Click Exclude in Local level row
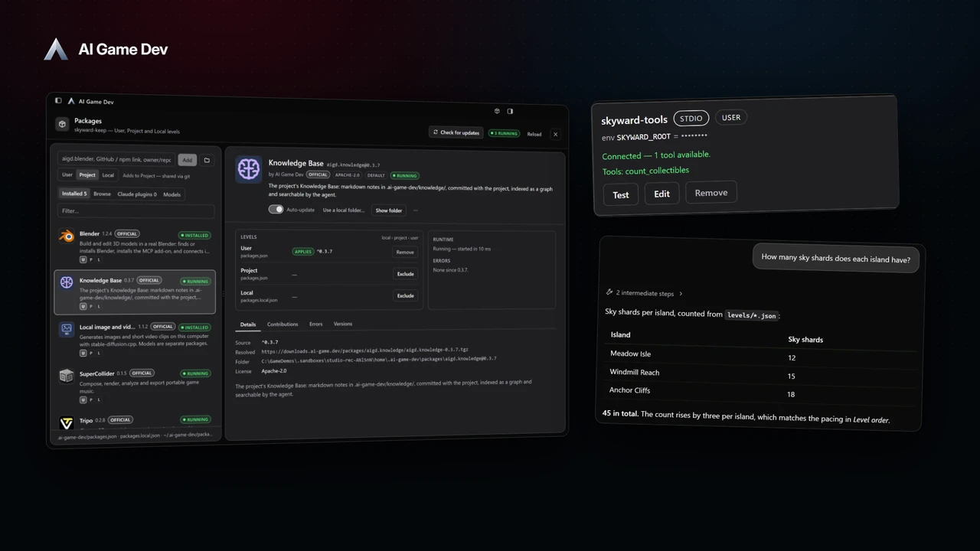 coord(405,295)
